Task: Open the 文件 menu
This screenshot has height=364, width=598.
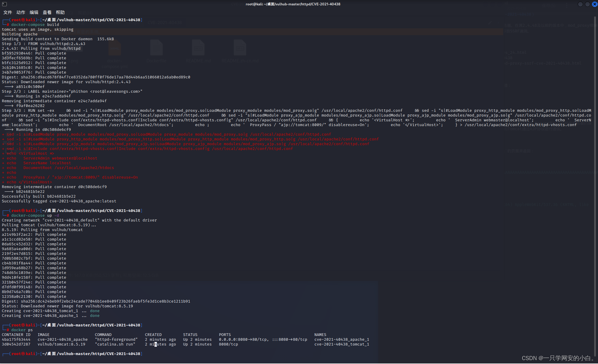Action: tap(8, 12)
